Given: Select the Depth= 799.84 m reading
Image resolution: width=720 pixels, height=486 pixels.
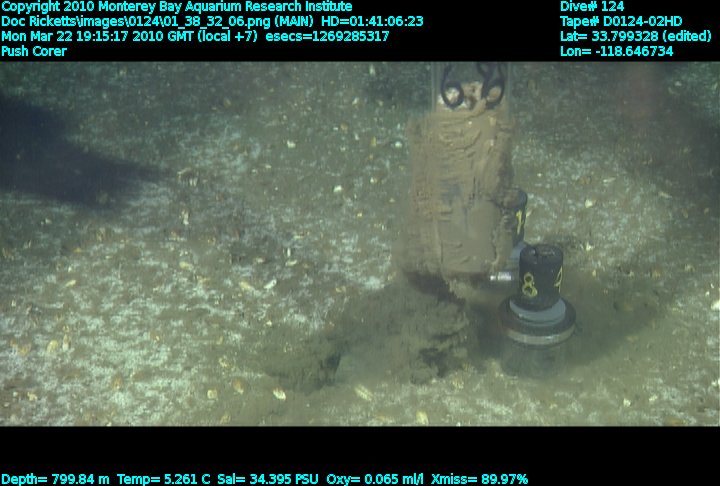Looking at the screenshot, I should click(x=55, y=479).
